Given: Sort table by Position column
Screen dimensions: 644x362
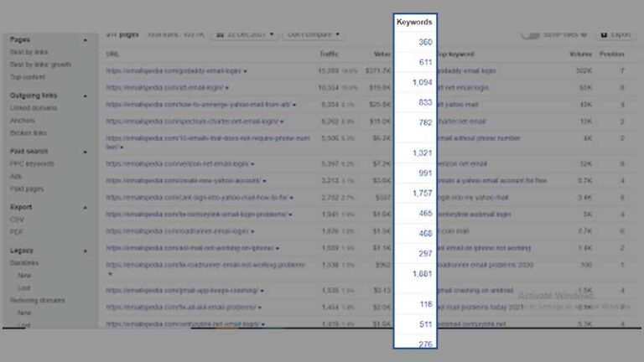Looking at the screenshot, I should click(x=611, y=54).
